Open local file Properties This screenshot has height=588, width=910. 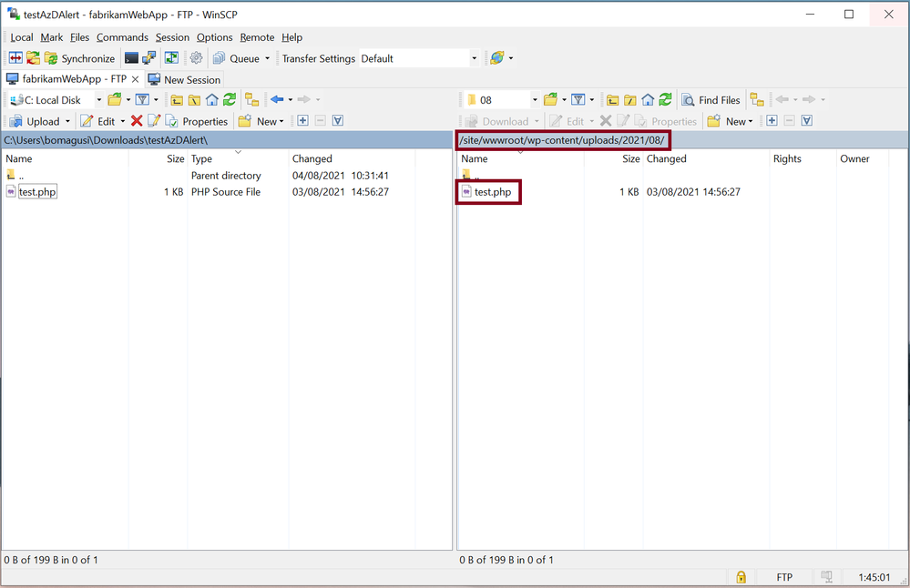[197, 121]
